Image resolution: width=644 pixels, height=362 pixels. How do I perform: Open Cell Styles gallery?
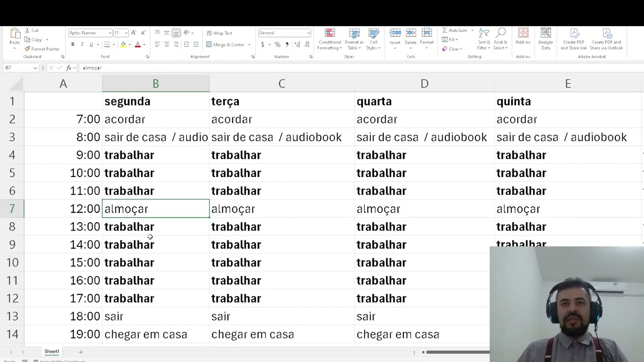point(373,39)
